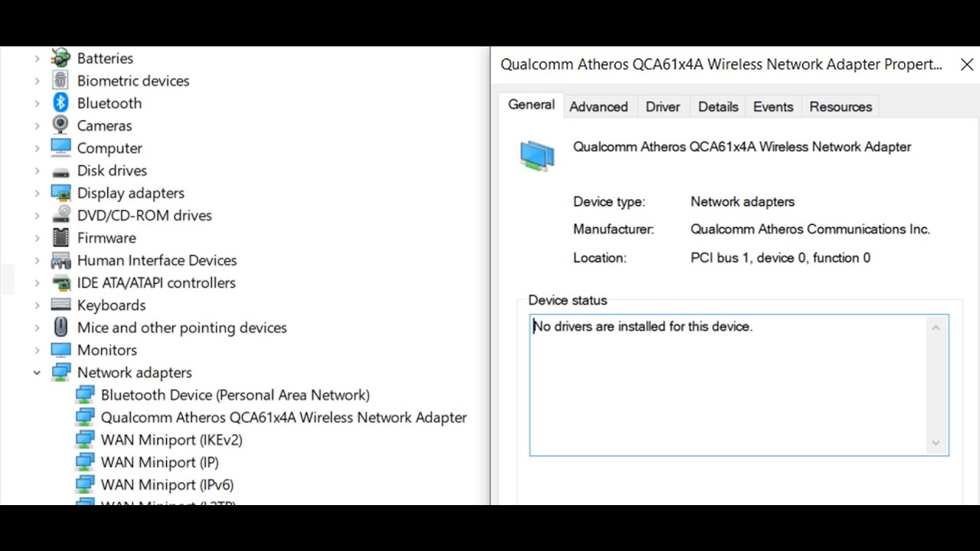Viewport: 980px width, 551px height.
Task: Switch to the General tab
Action: coord(531,105)
